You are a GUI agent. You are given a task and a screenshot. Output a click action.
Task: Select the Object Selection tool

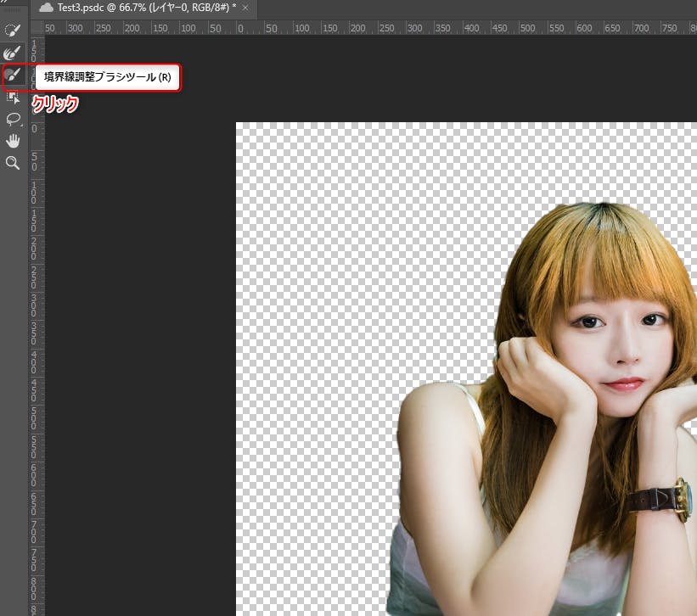(12, 98)
